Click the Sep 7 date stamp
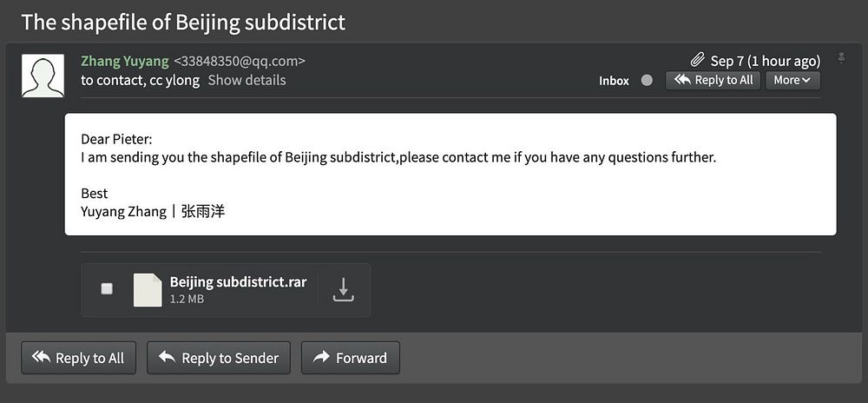868x403 pixels. (x=765, y=60)
